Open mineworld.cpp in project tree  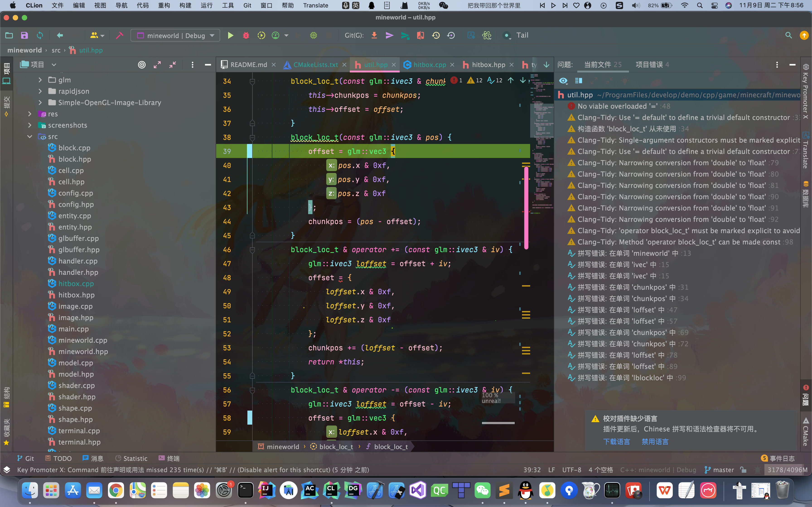[82, 340]
